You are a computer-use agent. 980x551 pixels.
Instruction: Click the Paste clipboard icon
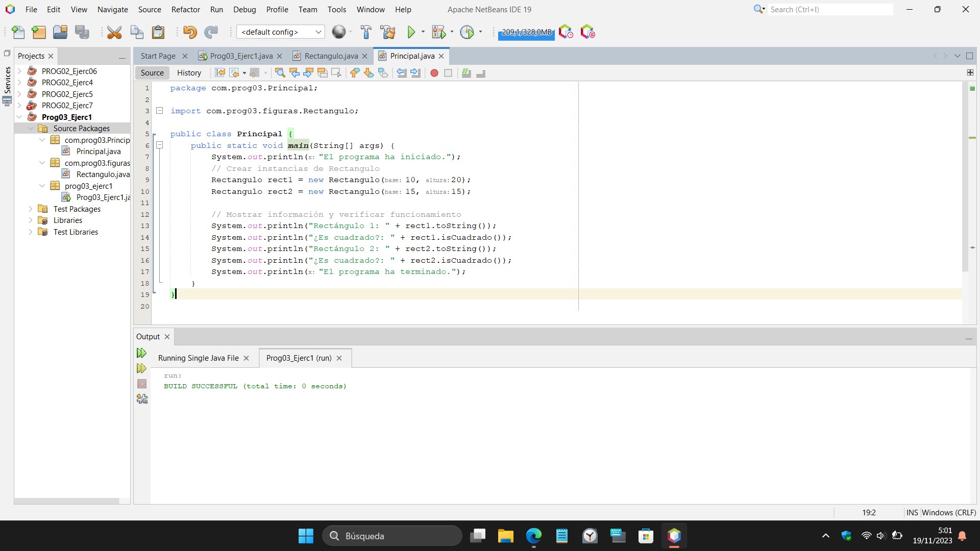(x=158, y=32)
